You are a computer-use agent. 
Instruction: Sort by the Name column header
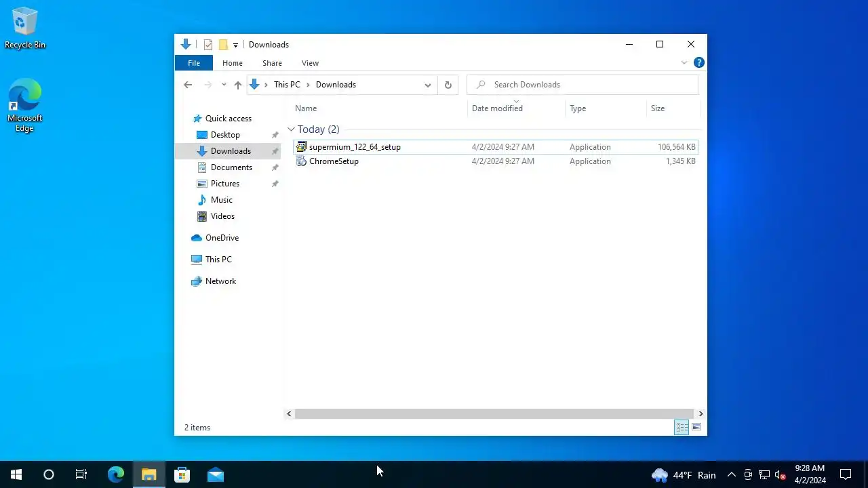click(306, 108)
